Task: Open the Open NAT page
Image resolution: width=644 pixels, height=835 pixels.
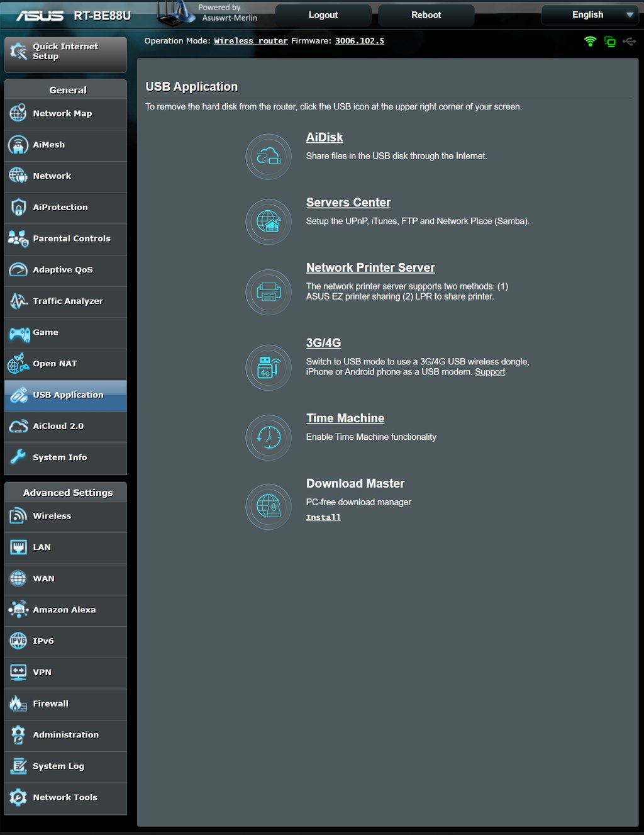Action: tap(65, 364)
